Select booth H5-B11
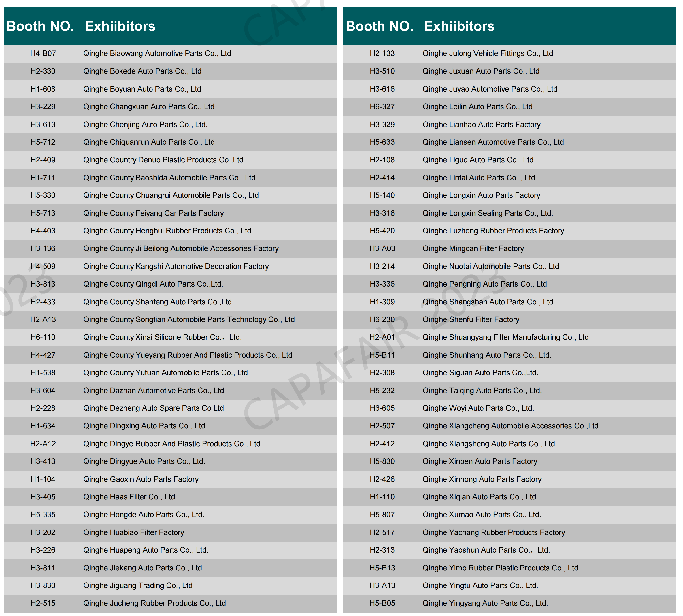This screenshot has width=683, height=616. click(x=382, y=355)
